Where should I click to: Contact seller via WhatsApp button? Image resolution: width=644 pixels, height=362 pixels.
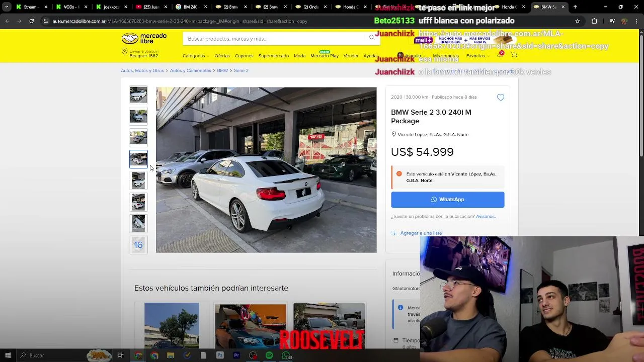(x=447, y=200)
